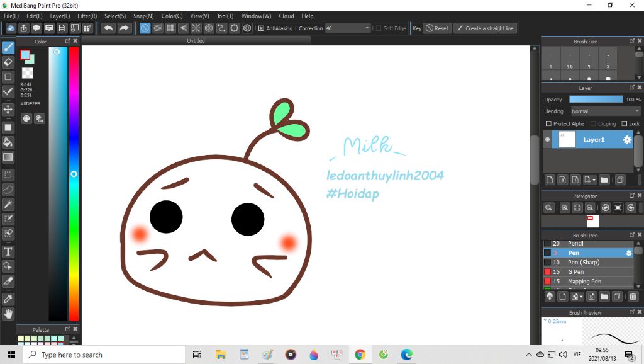Select the Mapping Pen brush
This screenshot has height=364, width=644.
[588, 282]
